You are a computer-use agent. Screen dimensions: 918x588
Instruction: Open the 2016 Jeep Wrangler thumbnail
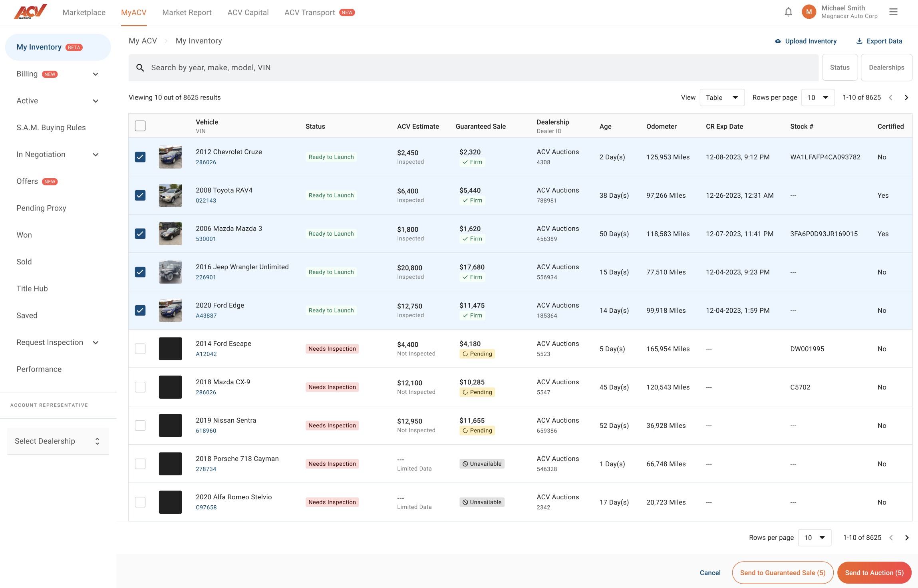[170, 272]
